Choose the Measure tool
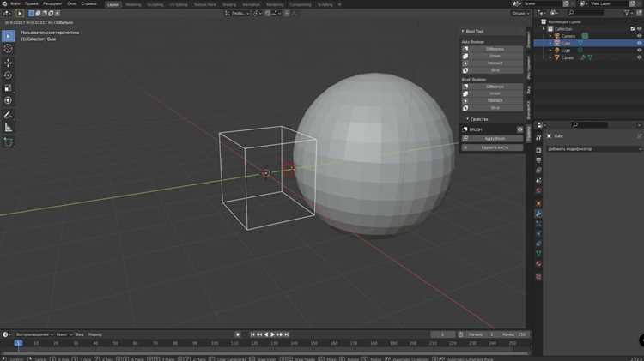 click(x=8, y=128)
